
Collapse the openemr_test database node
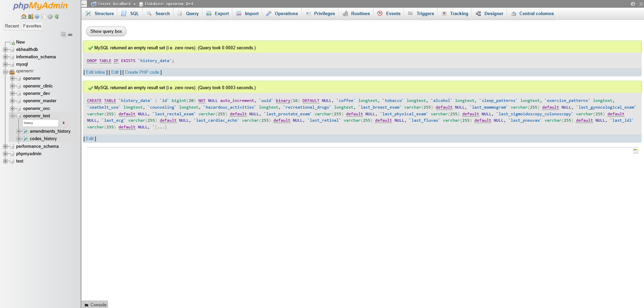tap(12, 116)
